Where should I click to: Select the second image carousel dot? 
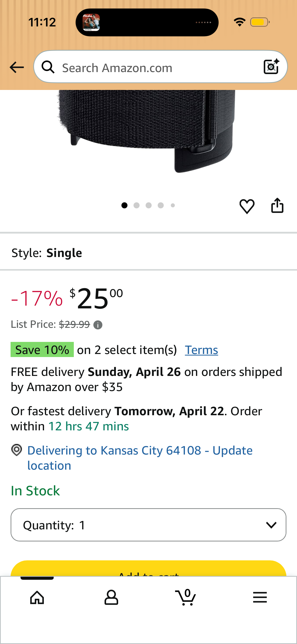(137, 205)
